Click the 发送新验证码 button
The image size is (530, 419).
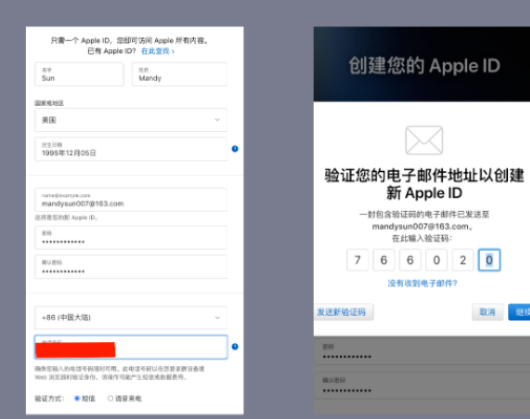(343, 312)
